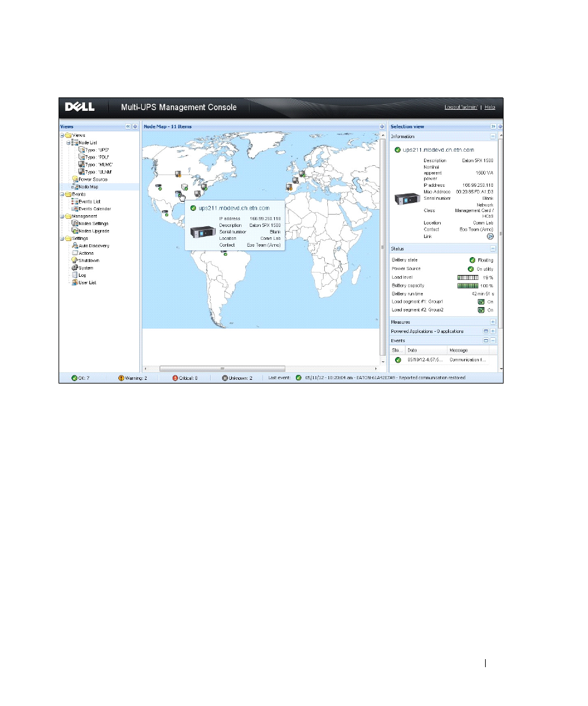Collapse the Settings folder in tree

(63, 239)
